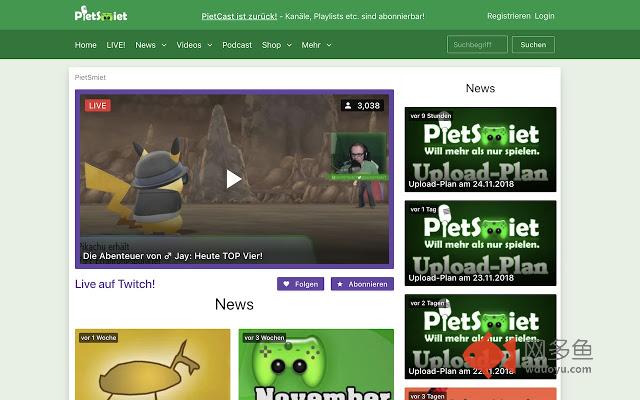Click the streamer webcam overlay
Screen dimensions: 640x400
point(358,156)
